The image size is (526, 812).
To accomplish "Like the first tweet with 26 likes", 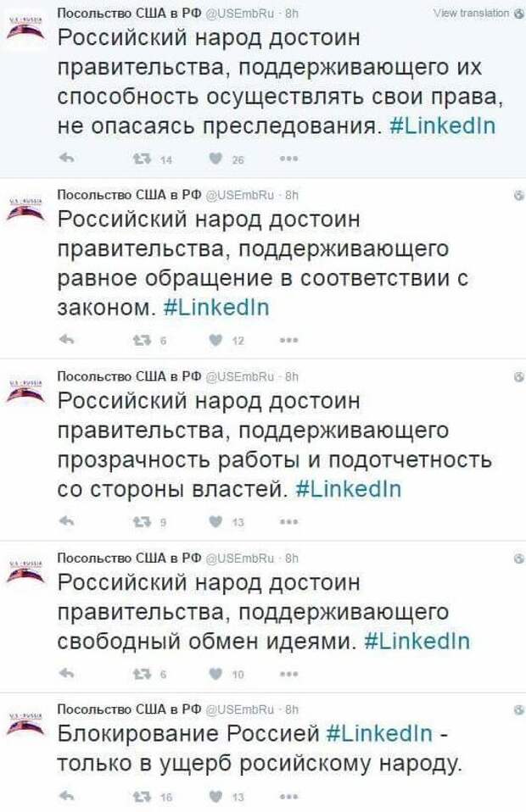I will point(214,158).
